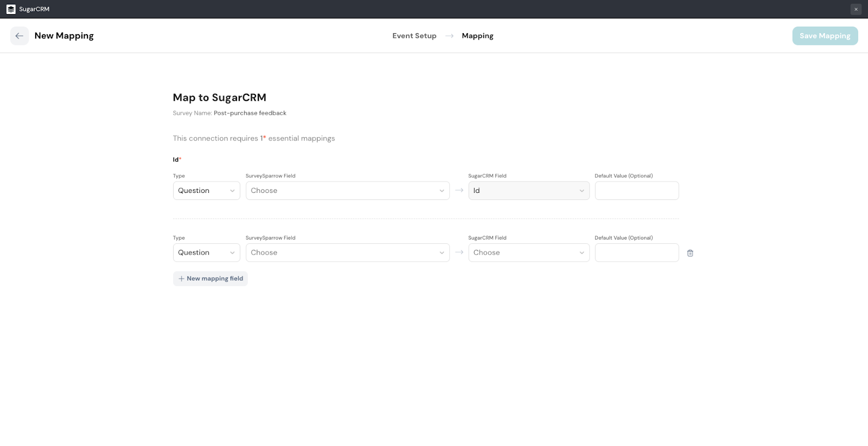Open the SurveySparrow Field dropdown for Id
868x446 pixels.
click(x=347, y=191)
